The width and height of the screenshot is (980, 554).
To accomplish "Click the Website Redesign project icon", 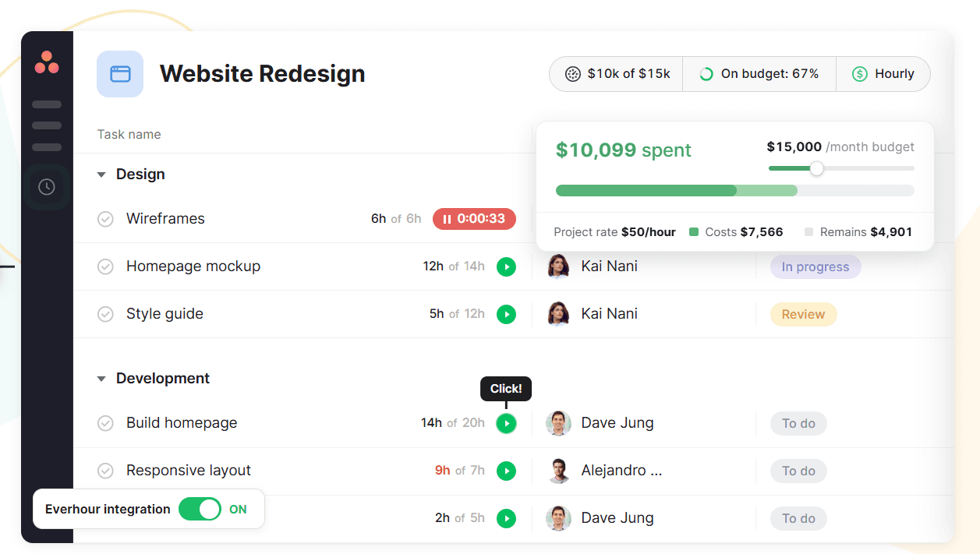I will 120,74.
